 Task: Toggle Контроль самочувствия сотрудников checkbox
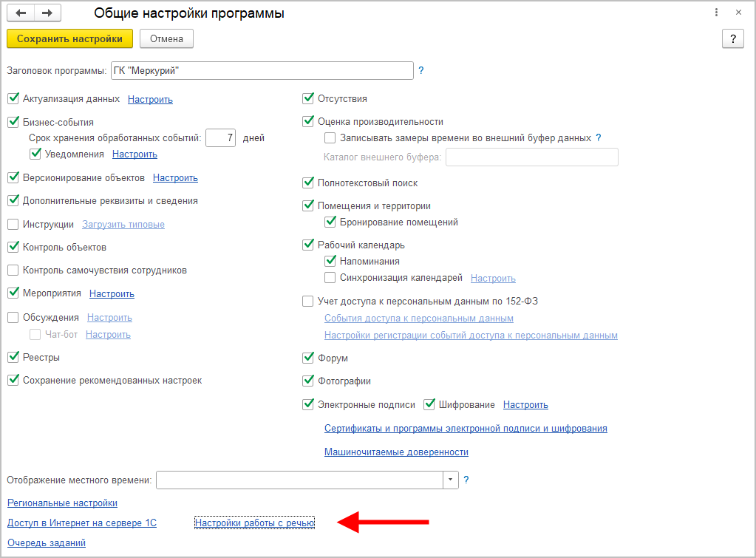13,271
